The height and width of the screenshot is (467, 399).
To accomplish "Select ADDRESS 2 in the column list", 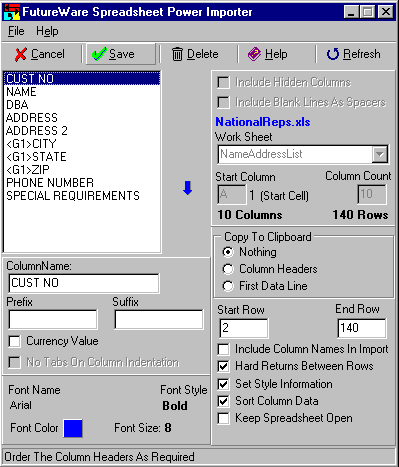I will [x=82, y=131].
